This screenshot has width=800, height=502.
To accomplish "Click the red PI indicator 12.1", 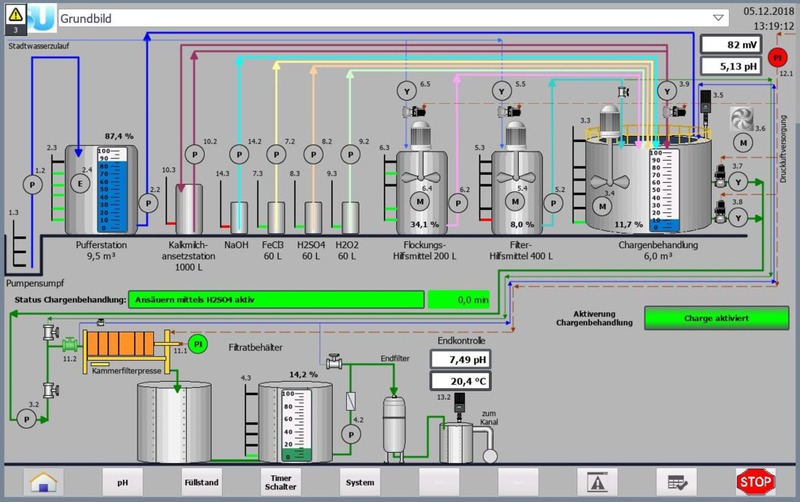I will point(784,56).
